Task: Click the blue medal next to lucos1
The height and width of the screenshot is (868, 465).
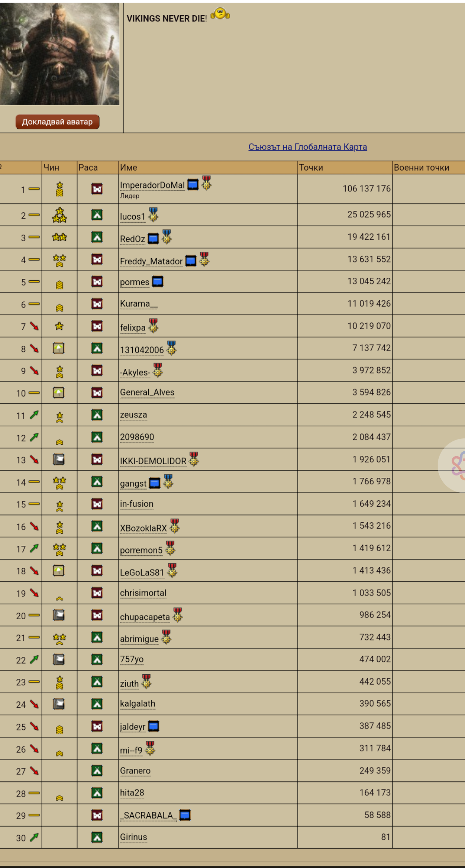Action: pos(153,214)
